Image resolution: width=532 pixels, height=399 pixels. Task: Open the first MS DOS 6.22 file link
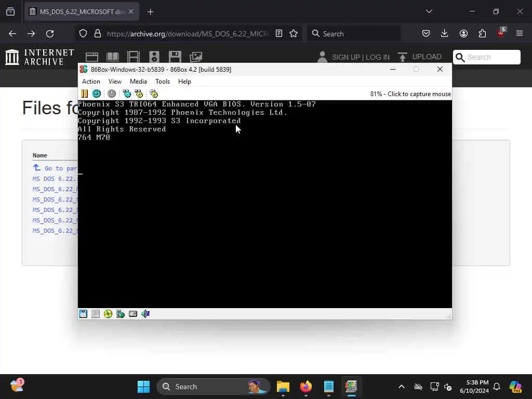click(55, 179)
